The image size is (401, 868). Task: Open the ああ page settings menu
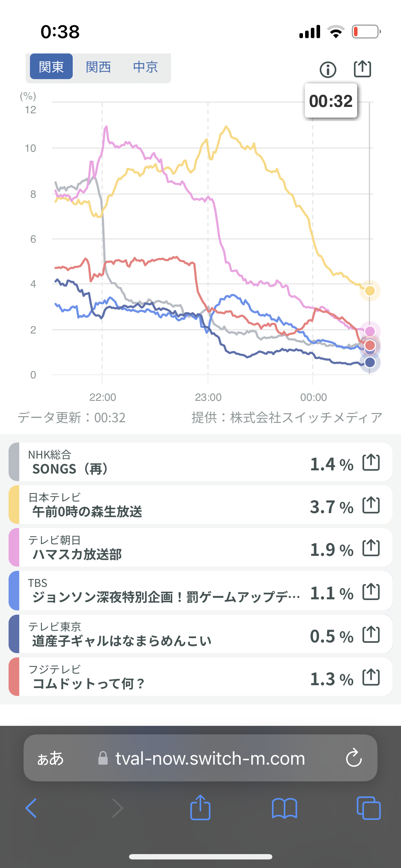(x=50, y=758)
